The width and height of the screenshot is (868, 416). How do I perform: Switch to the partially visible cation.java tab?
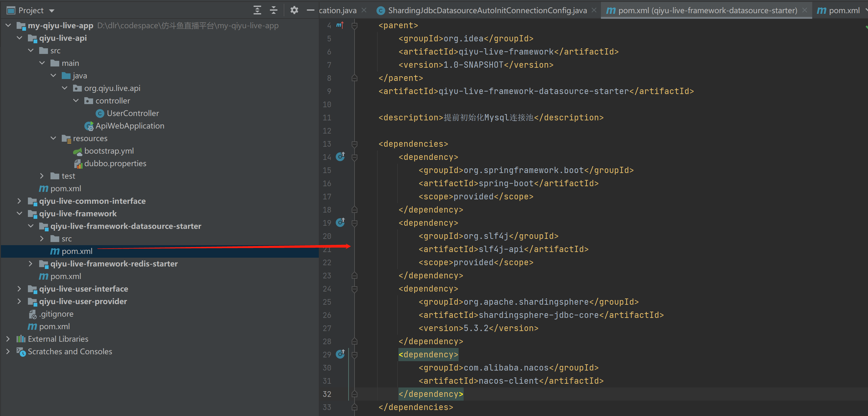338,10
